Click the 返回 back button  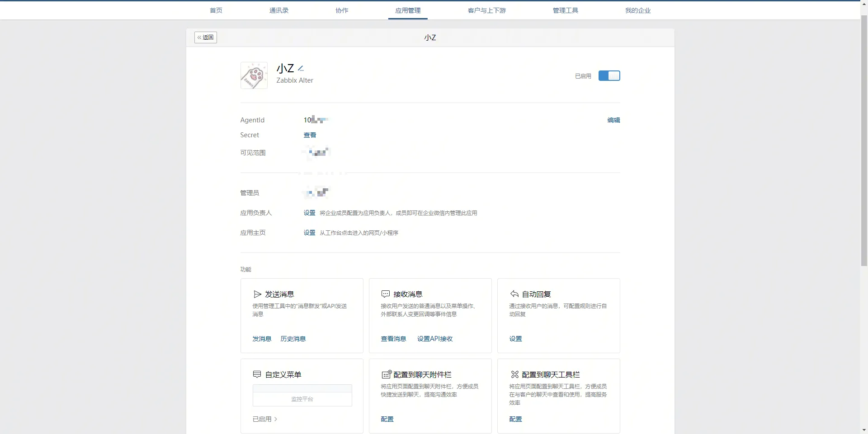pos(206,37)
